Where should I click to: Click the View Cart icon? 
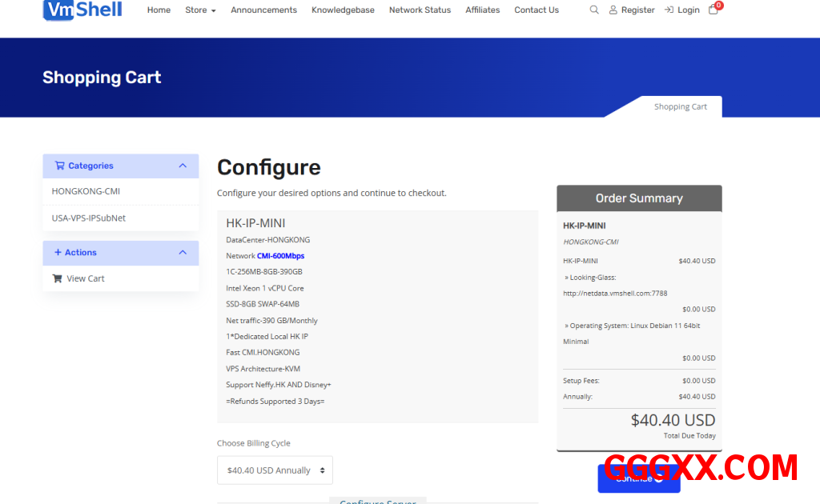click(x=57, y=278)
